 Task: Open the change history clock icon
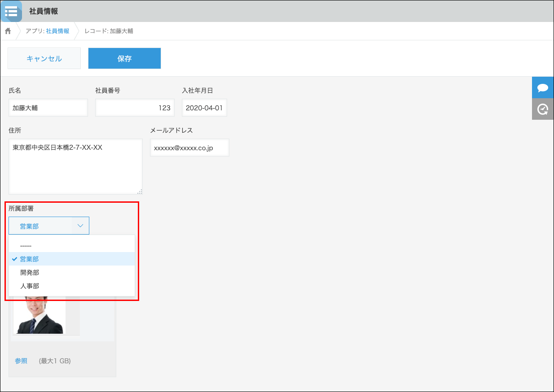543,109
